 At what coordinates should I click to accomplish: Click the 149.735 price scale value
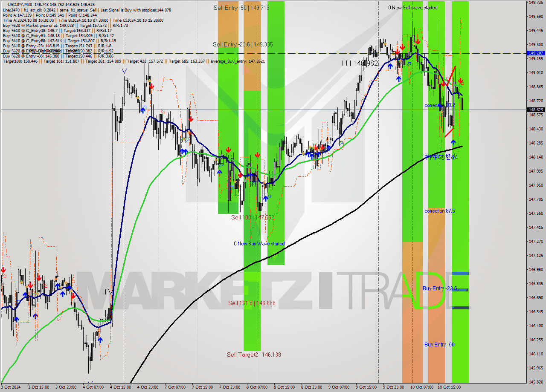point(536,2)
